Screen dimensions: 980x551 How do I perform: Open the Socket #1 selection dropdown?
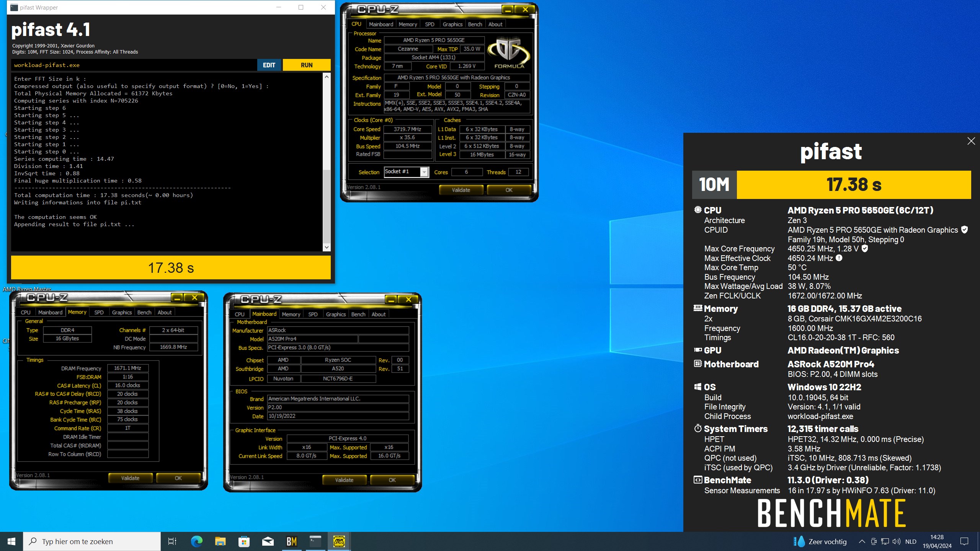point(424,172)
